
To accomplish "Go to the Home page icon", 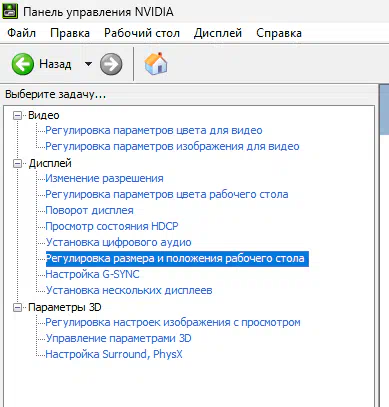I will 156,63.
